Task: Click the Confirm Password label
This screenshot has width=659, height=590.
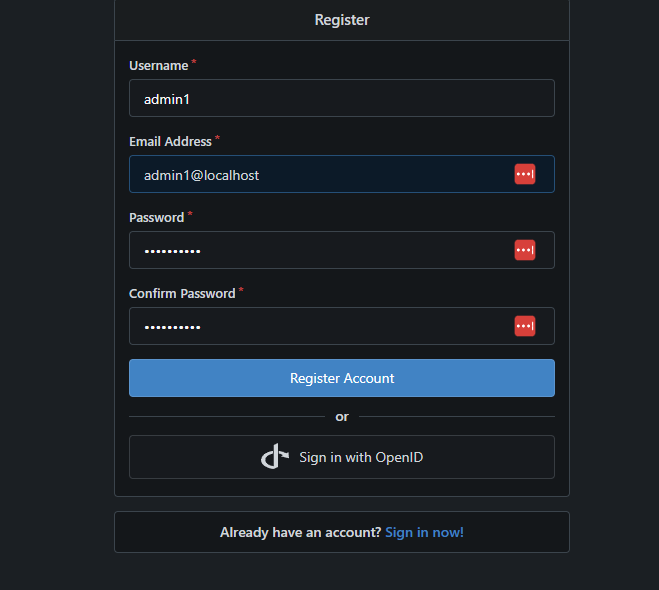Action: point(182,294)
